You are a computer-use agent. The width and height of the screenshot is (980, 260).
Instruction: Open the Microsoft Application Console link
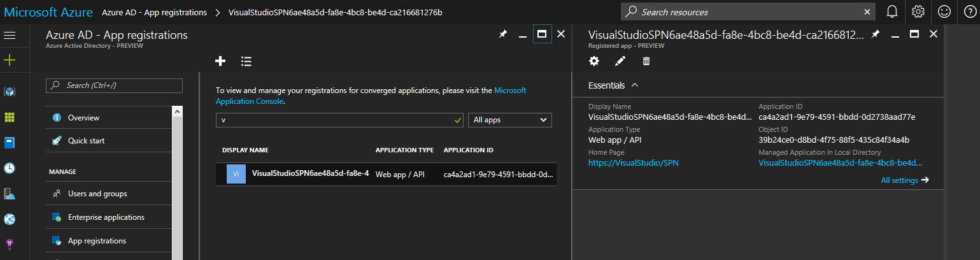click(509, 91)
